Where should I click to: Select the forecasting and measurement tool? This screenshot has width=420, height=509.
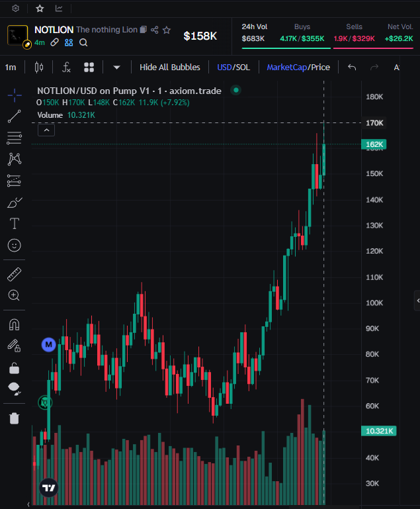[15, 181]
